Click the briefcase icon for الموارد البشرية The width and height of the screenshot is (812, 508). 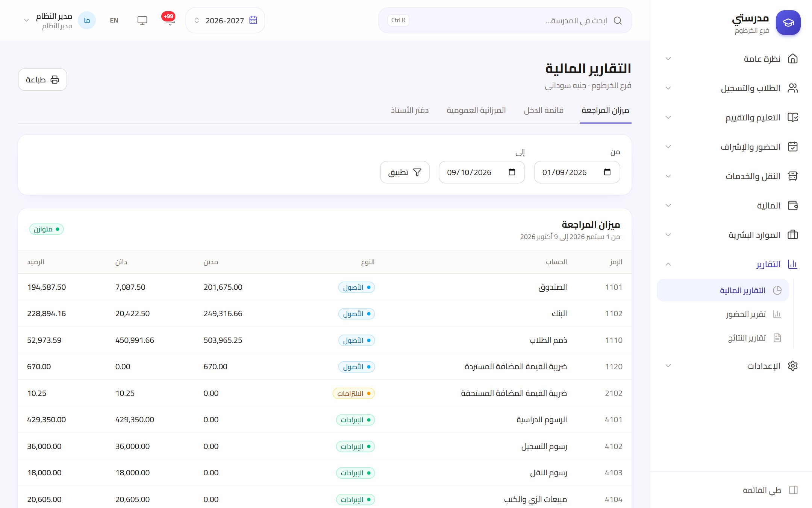pyautogui.click(x=792, y=235)
